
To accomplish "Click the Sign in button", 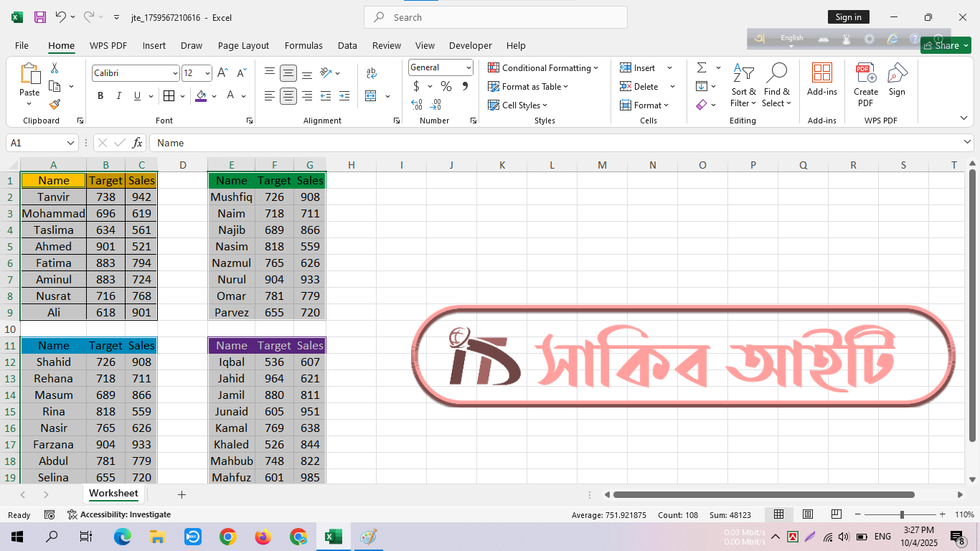I will click(x=848, y=17).
